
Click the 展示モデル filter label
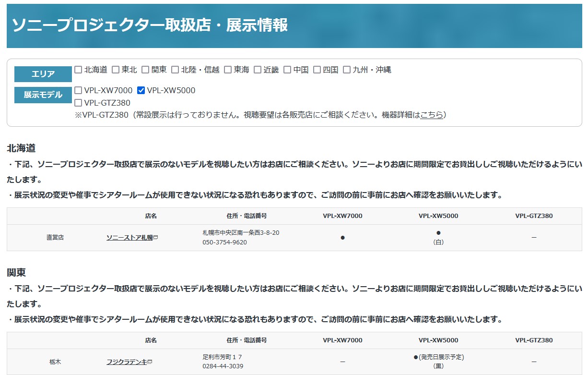[43, 95]
